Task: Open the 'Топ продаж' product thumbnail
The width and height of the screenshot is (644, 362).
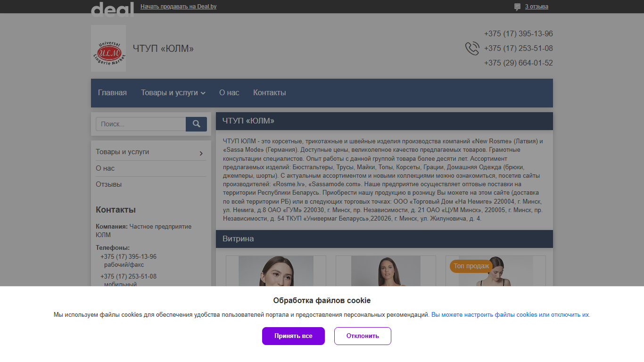Action: tap(495, 271)
